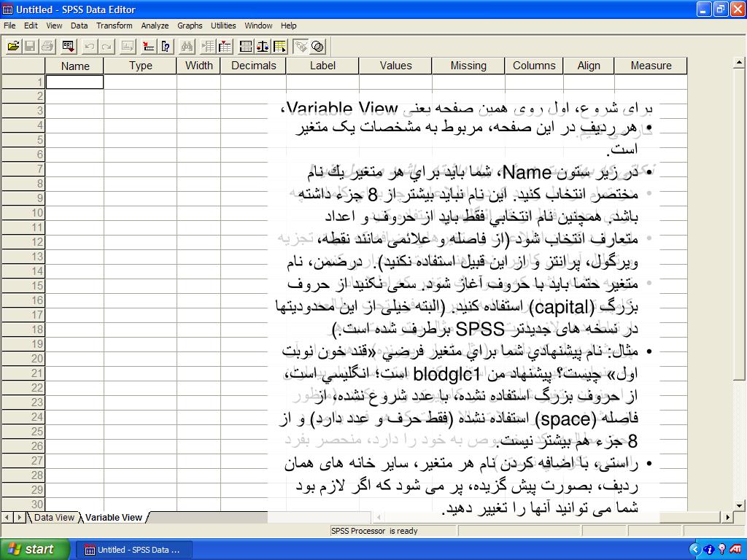The image size is (747, 560).
Task: Click the Open File toolbar icon
Action: coord(13,46)
